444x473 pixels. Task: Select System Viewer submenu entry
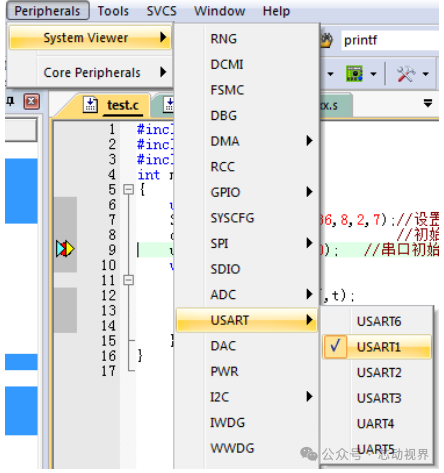[x=90, y=38]
